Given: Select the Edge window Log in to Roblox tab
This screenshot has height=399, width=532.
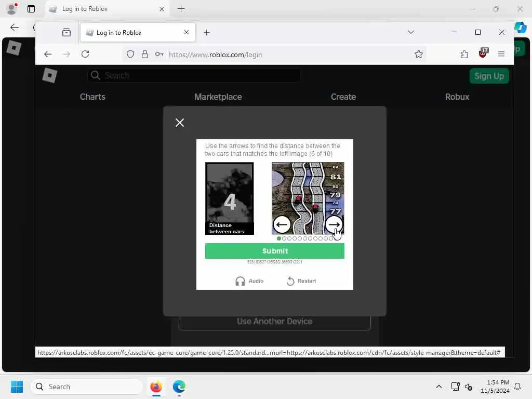Looking at the screenshot, I should [107, 9].
